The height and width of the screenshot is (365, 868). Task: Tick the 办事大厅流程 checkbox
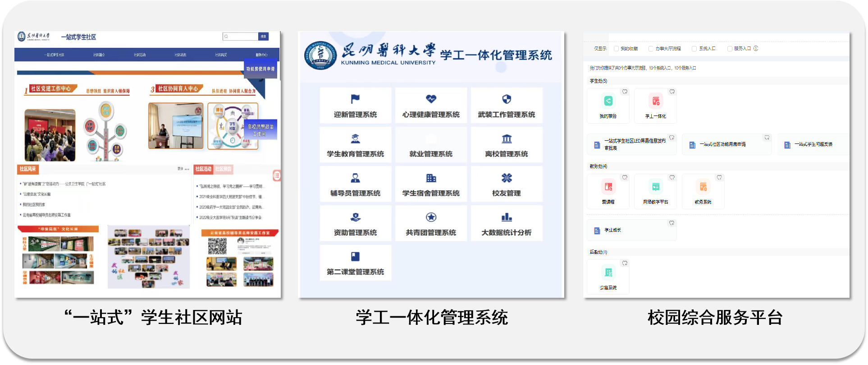[x=651, y=49]
